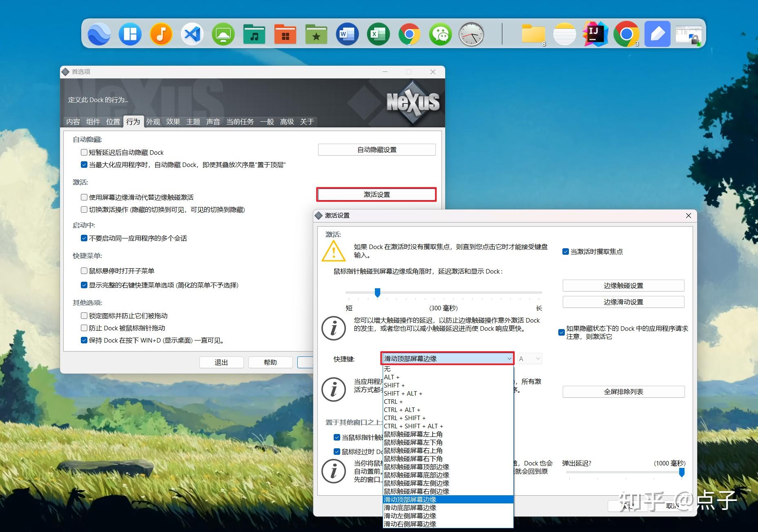Uncheck 当激活时攫取焦点 in 激活设置

click(x=566, y=252)
